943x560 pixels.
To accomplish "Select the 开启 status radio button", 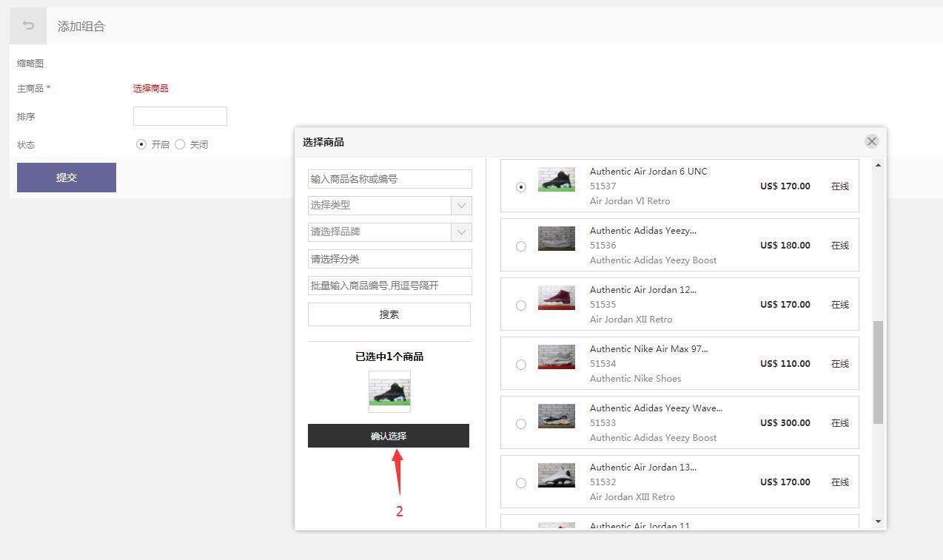I will point(141,144).
